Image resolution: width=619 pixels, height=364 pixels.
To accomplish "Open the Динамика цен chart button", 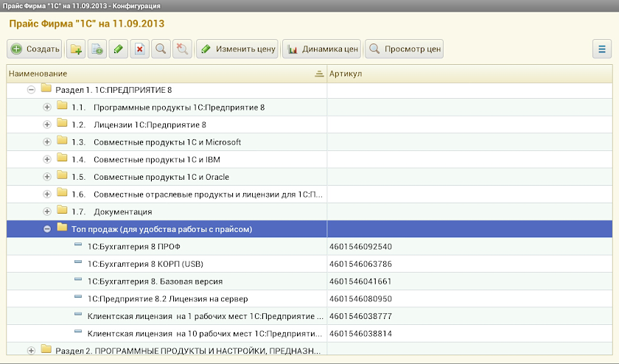I will (x=321, y=49).
